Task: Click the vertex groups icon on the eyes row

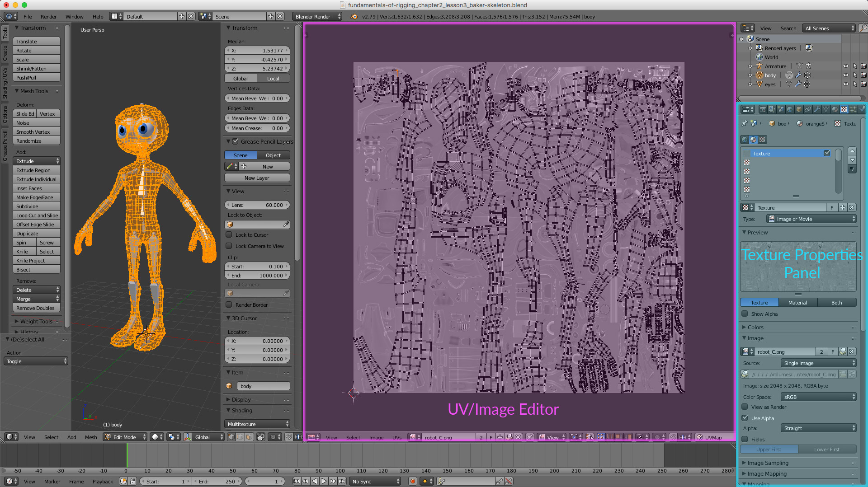Action: click(807, 84)
